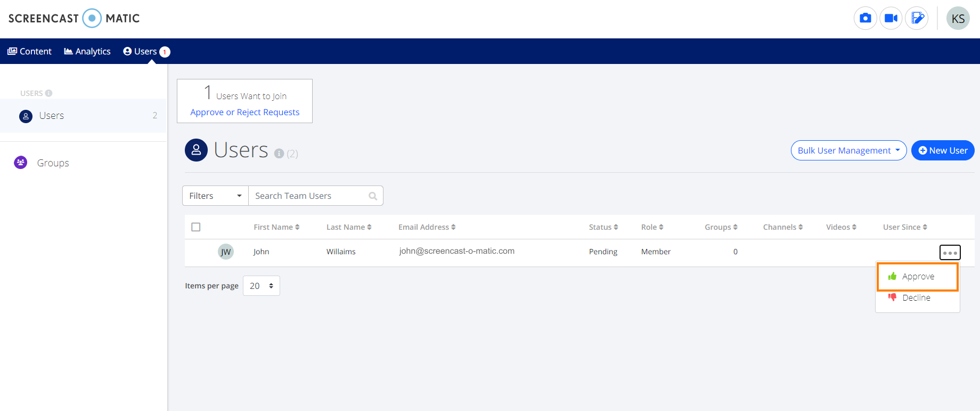Sort by Groups column
This screenshot has height=411, width=980.
click(x=721, y=227)
